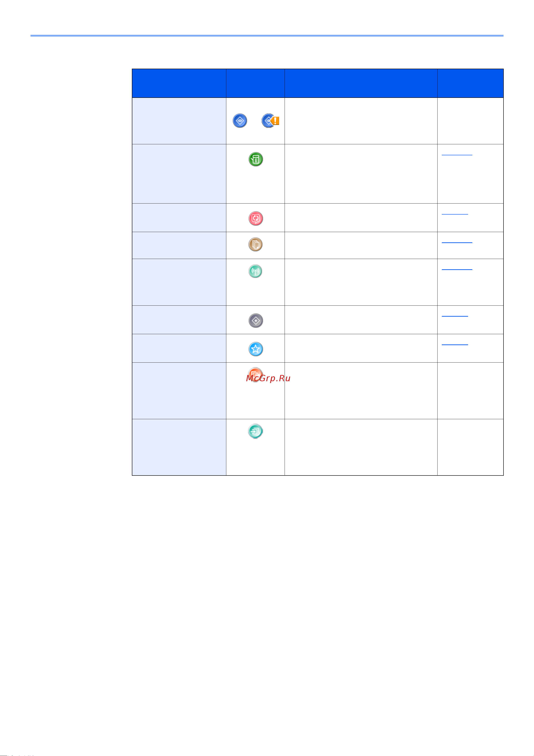Select the gray diamond asterisk icon
The width and height of the screenshot is (534, 756).
(x=255, y=320)
